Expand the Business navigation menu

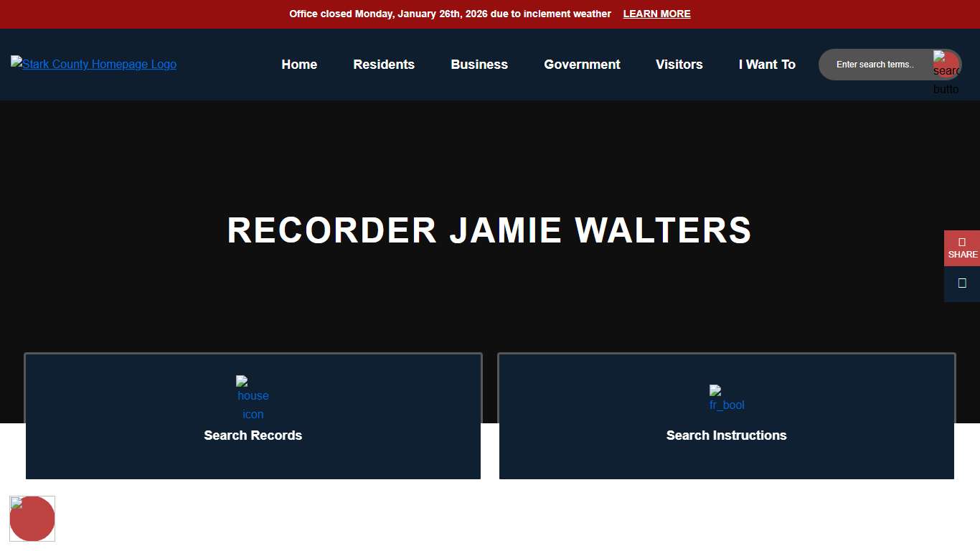(x=479, y=65)
